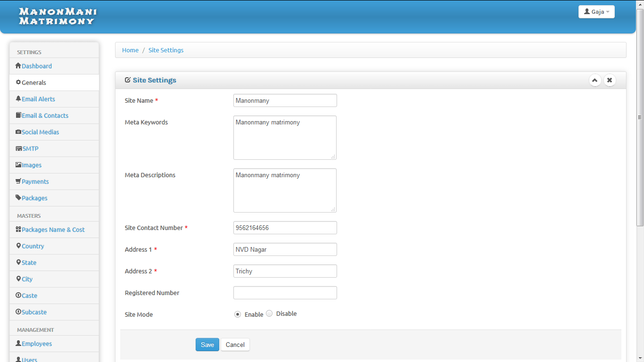The width and height of the screenshot is (644, 362).
Task: Click the page vertical scrollbar
Action: coord(640,117)
